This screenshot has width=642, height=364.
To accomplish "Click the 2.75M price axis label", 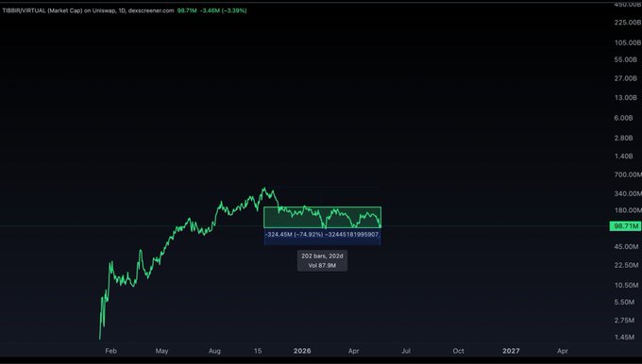I will pos(624,321).
